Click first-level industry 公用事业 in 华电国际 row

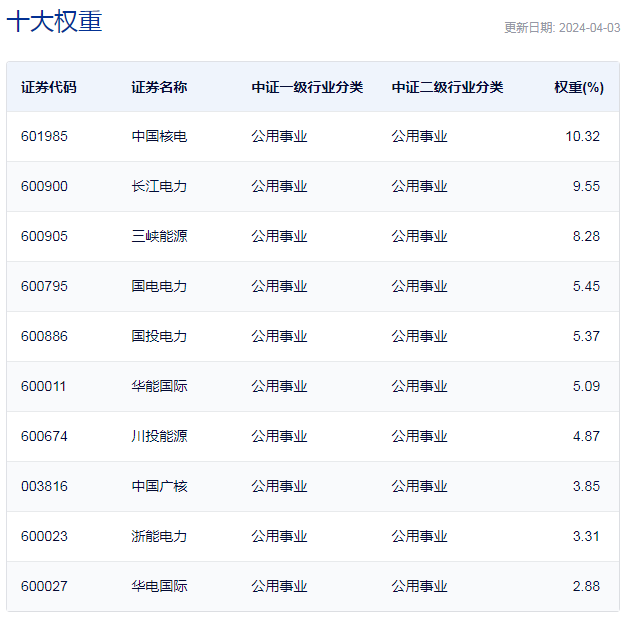pos(279,586)
